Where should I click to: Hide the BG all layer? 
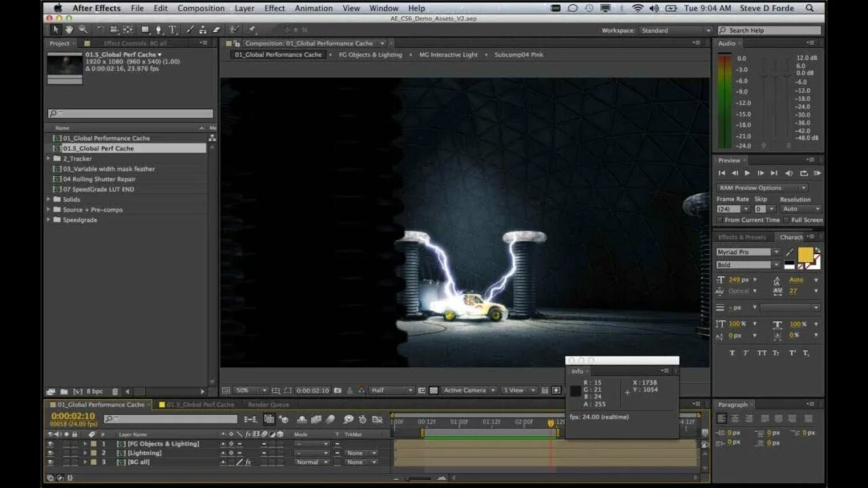pos(50,462)
